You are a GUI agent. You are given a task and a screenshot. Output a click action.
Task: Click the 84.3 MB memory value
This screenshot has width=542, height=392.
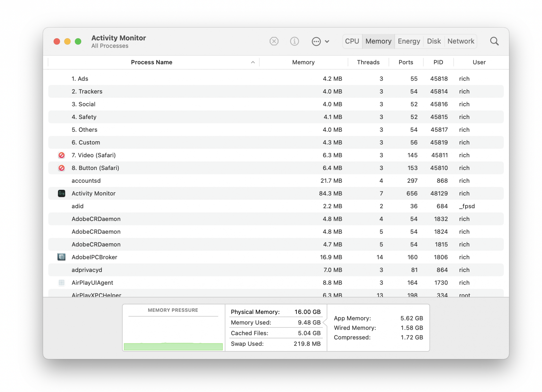[330, 193]
